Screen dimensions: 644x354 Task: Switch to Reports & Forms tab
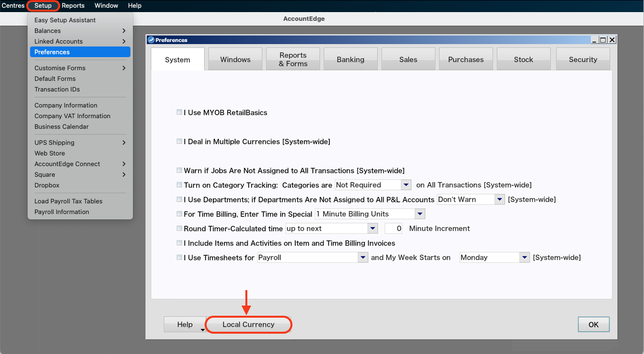(x=293, y=59)
